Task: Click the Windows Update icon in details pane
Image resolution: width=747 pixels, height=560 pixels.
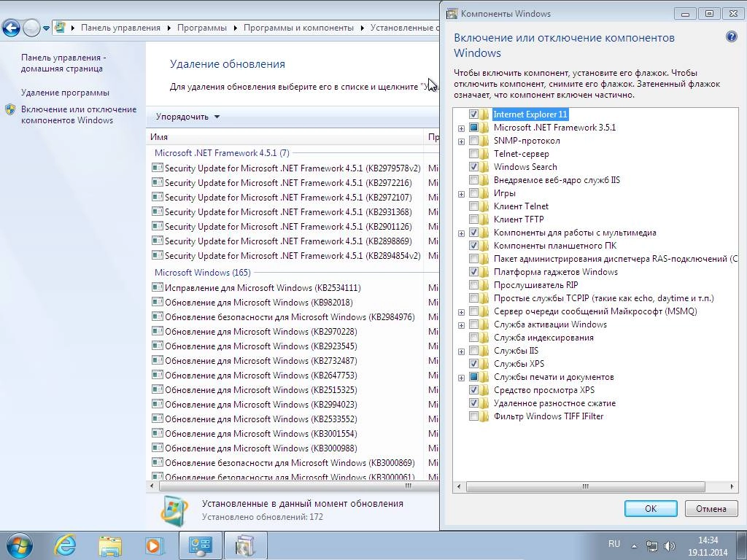Action: tap(174, 510)
